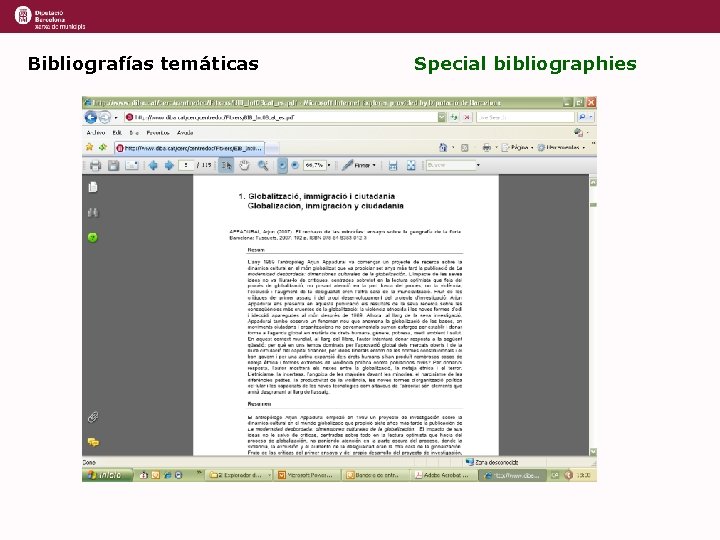Click the PDF page number field
The image size is (720, 540).
[x=186, y=165]
